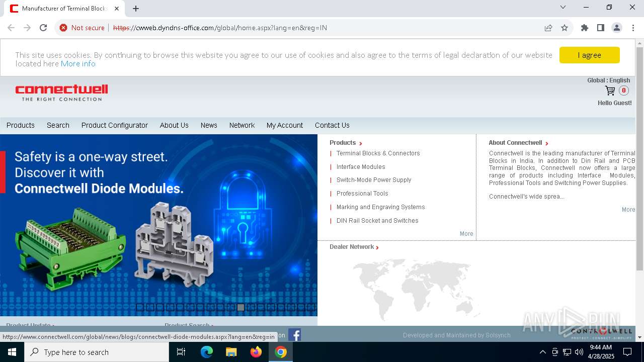The image size is (644, 362).
Task: Open Terminal Blocks & Connectors link
Action: click(x=378, y=153)
